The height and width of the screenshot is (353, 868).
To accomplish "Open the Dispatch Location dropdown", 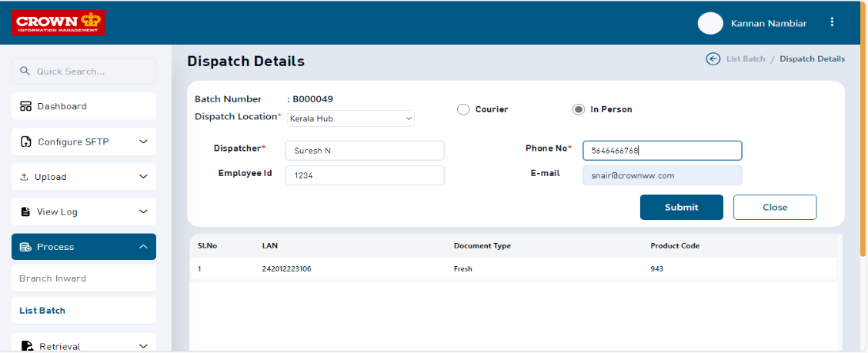I will point(351,118).
